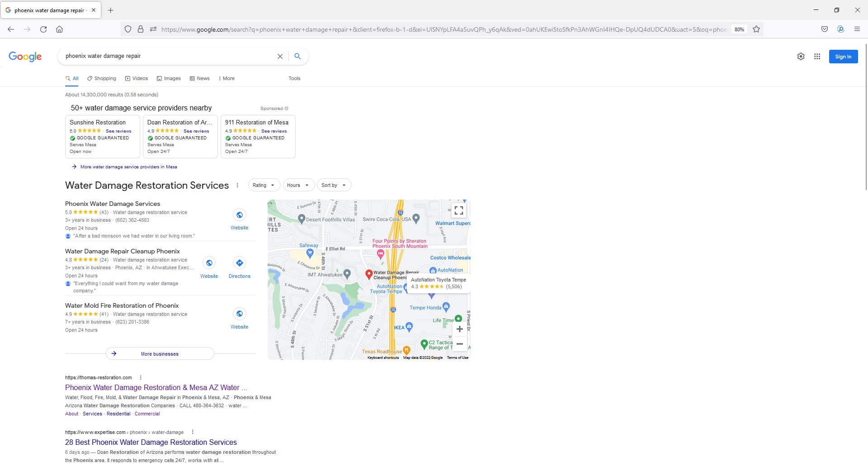Open the Firefox home page
The image size is (868, 467).
[59, 29]
